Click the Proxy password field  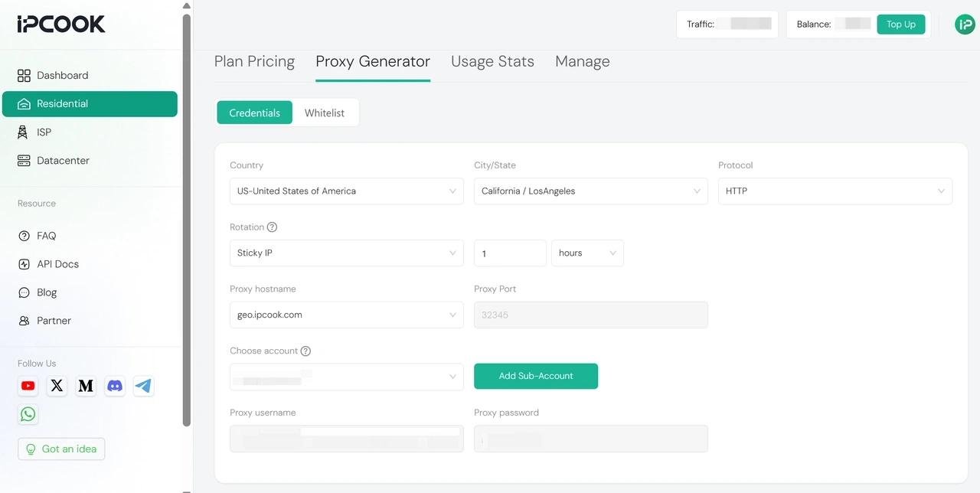coord(591,439)
